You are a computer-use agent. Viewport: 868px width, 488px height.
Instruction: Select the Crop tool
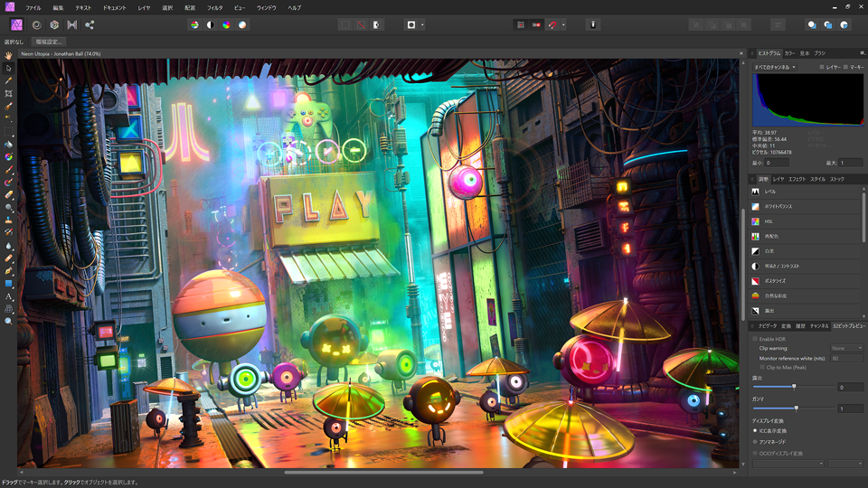pyautogui.click(x=8, y=93)
